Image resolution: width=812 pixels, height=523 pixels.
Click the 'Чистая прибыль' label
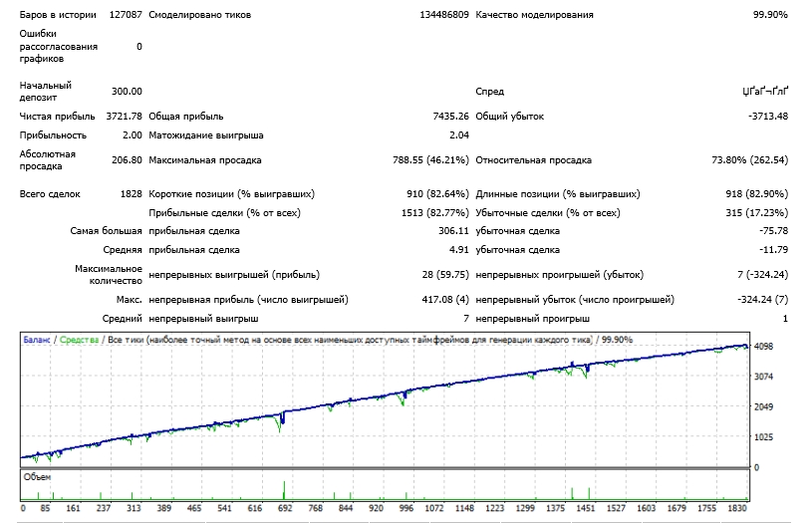tap(57, 116)
